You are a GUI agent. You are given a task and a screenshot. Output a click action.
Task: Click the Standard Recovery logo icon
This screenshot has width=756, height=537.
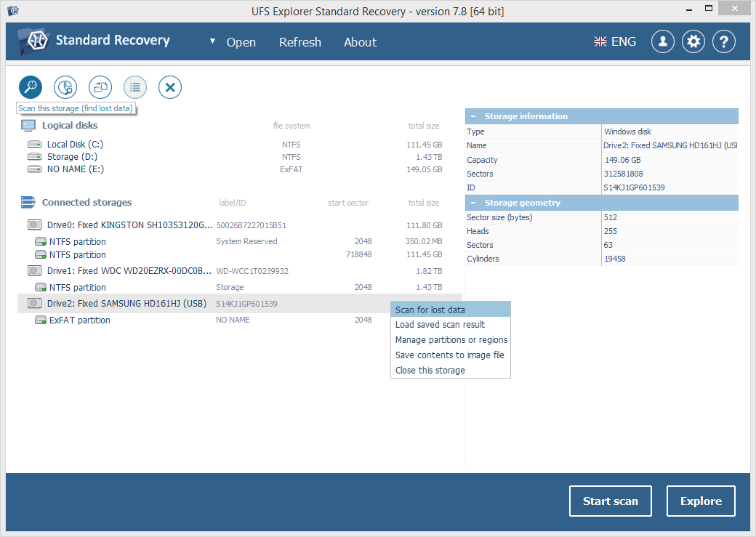tap(33, 41)
